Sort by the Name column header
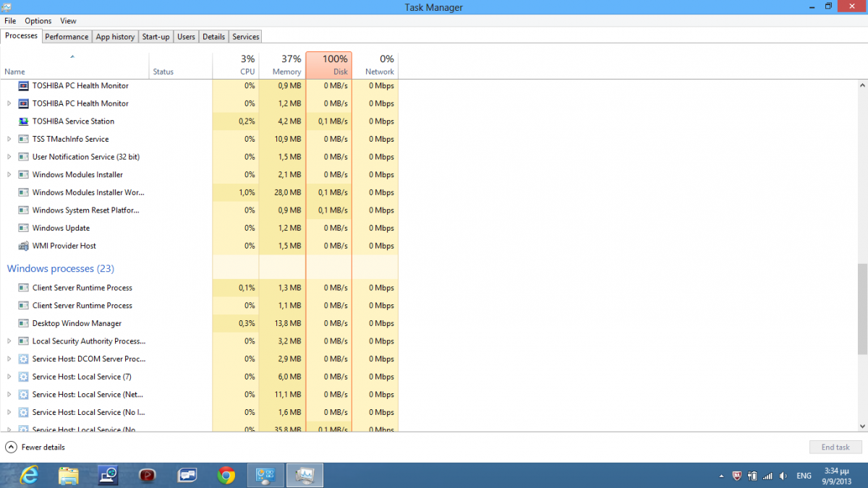The height and width of the screenshot is (488, 868). pos(75,65)
